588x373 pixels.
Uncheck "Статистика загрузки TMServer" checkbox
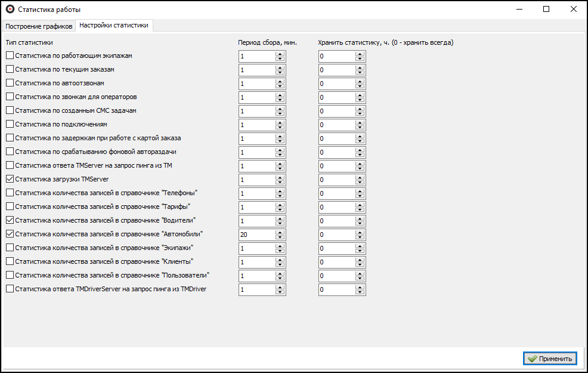[10, 179]
